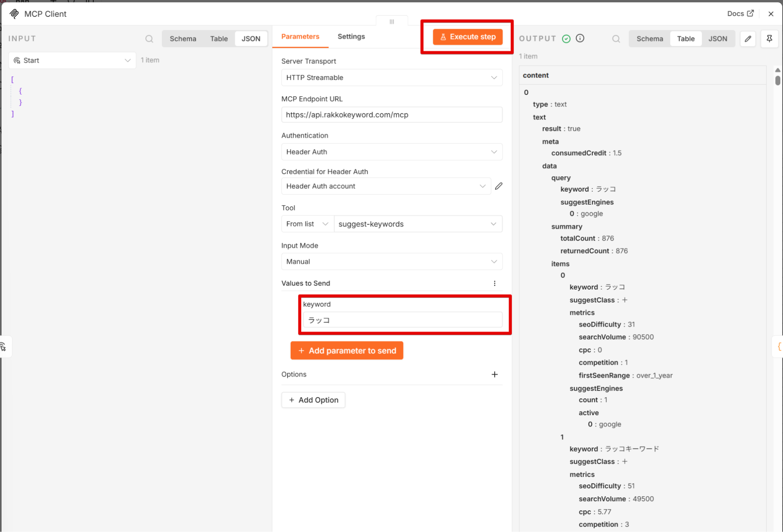The height and width of the screenshot is (532, 783).
Task: Open the Authentication dropdown
Action: coord(392,152)
